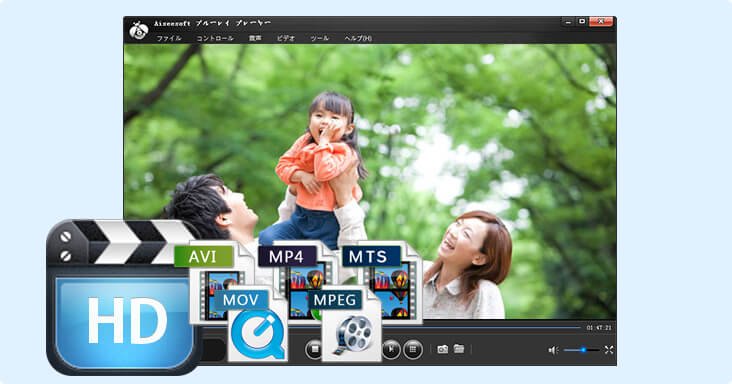This screenshot has height=384, width=732.
Task: Open the ツール menu
Action: point(320,38)
